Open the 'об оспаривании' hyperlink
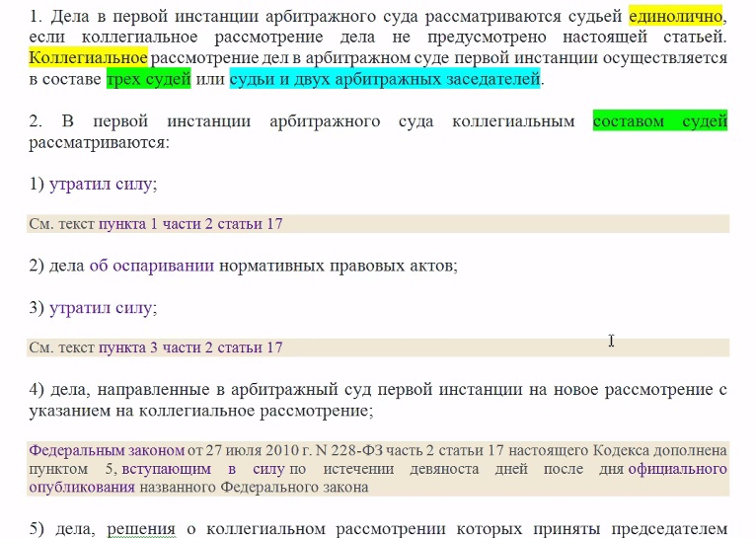 pyautogui.click(x=151, y=266)
